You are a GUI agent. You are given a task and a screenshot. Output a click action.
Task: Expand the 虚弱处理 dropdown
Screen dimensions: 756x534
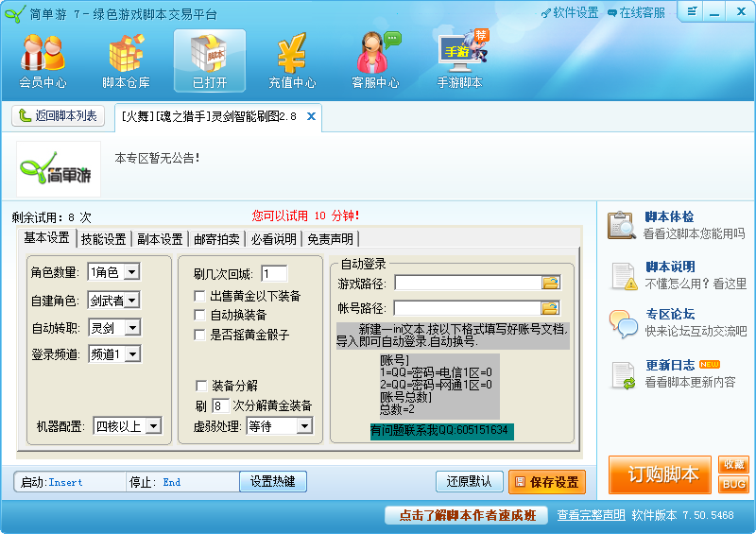pyautogui.click(x=303, y=426)
